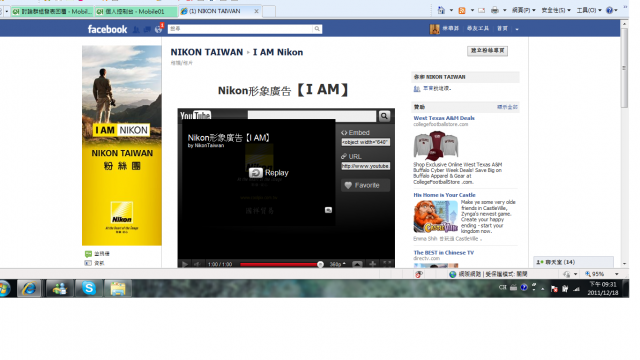Click the Facebook search input field
640x360 pixels.
240,29
